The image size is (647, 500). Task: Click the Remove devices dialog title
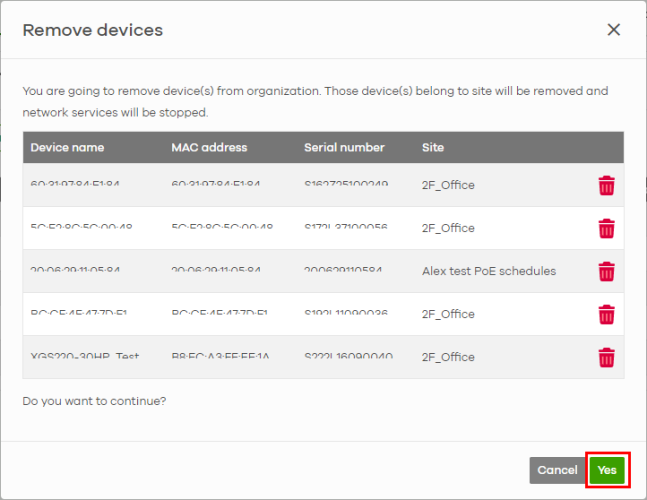click(92, 30)
